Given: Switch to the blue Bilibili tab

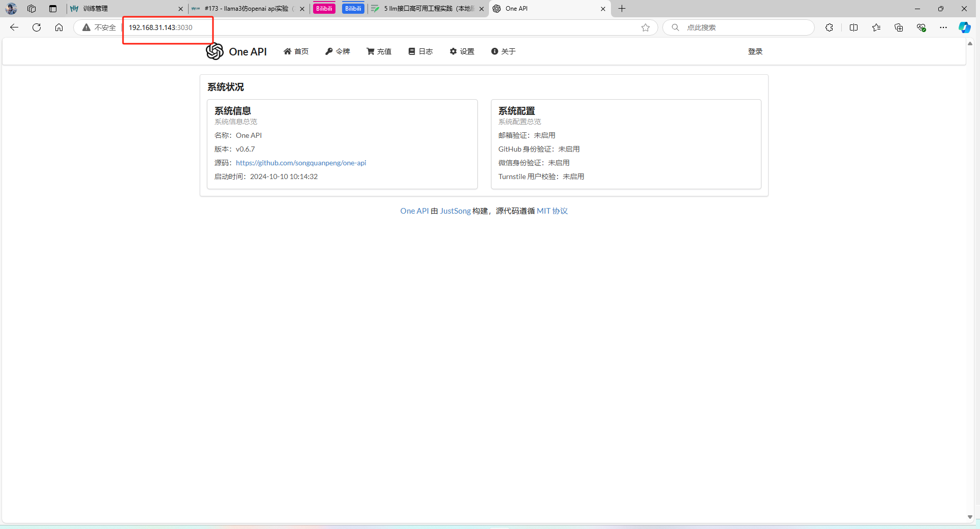Looking at the screenshot, I should [353, 9].
